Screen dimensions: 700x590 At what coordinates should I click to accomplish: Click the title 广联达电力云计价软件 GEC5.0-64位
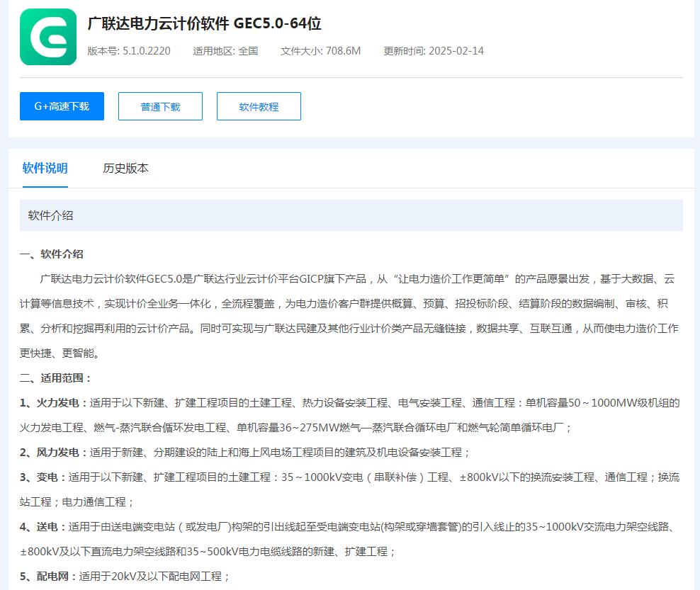(x=205, y=23)
